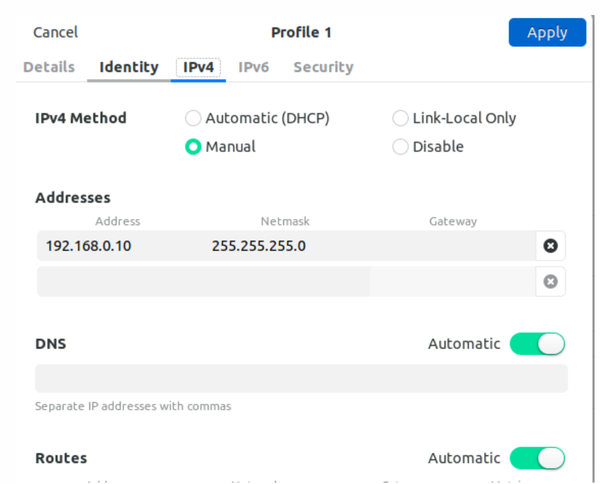Click Apply to save profile

point(547,32)
